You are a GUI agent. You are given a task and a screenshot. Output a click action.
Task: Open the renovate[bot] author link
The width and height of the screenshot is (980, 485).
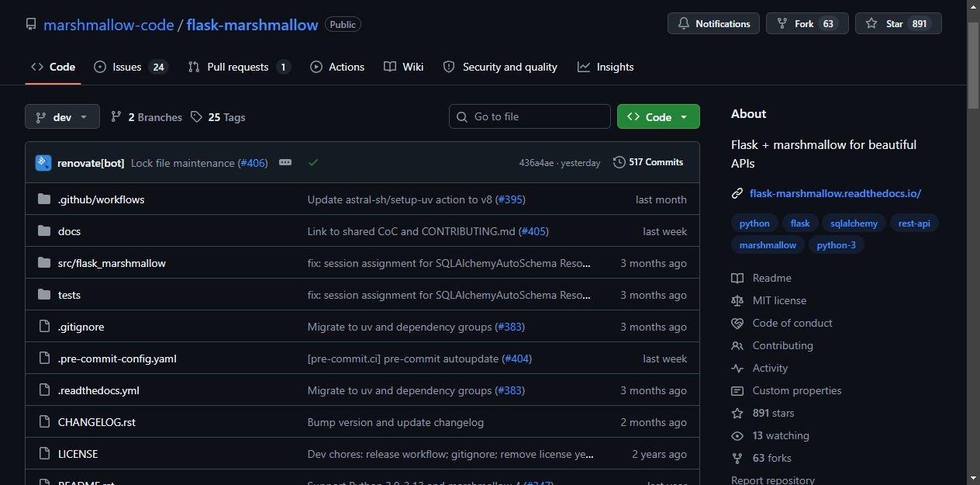click(91, 163)
